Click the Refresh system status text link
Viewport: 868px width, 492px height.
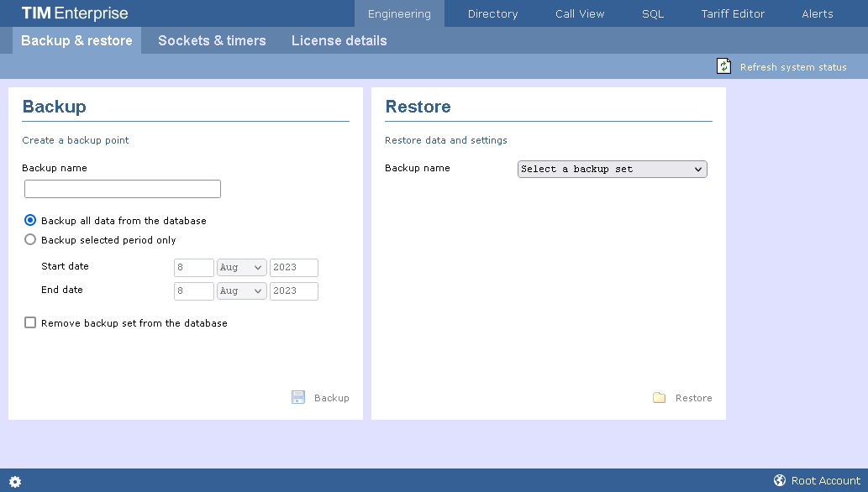[x=793, y=67]
